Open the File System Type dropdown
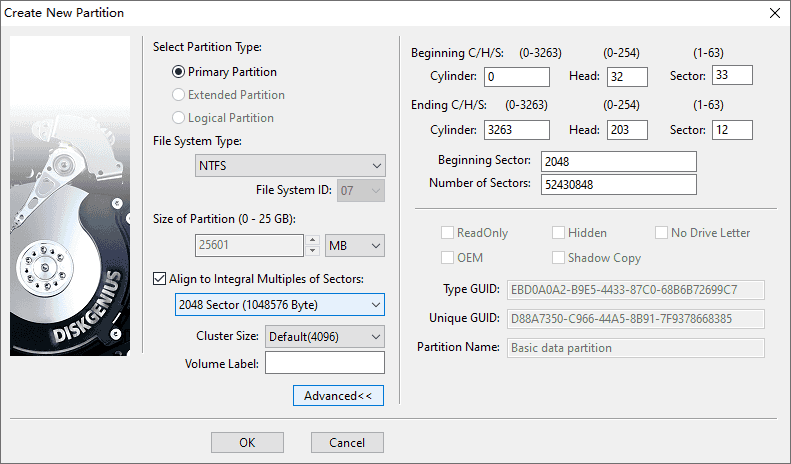The height and width of the screenshot is (464, 791). [290, 165]
